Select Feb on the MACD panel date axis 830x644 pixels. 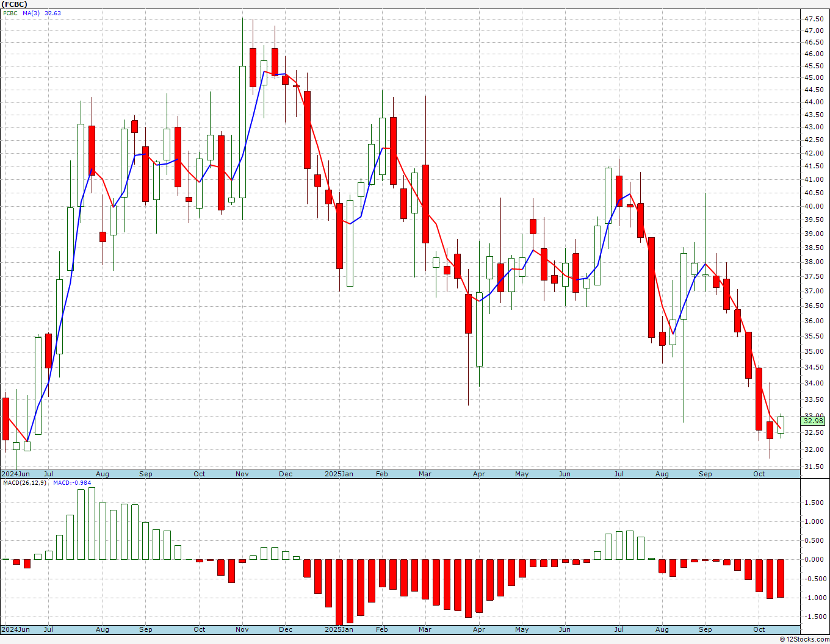(x=382, y=629)
